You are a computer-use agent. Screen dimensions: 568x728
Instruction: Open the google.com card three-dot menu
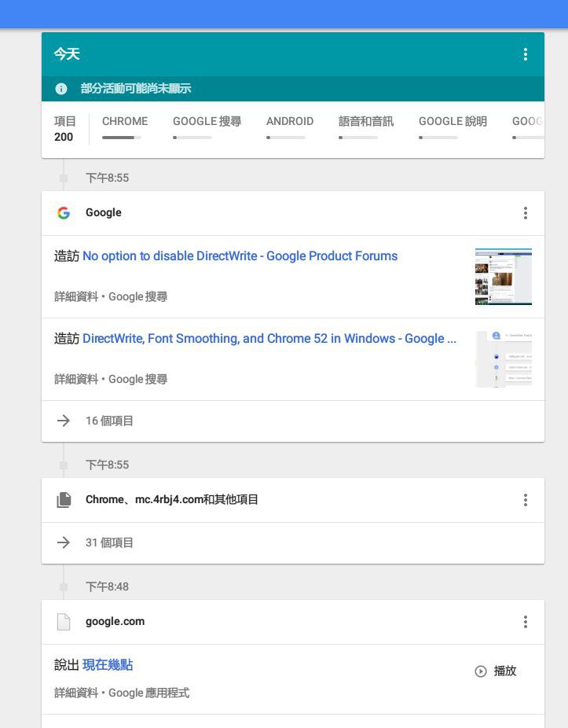525,622
